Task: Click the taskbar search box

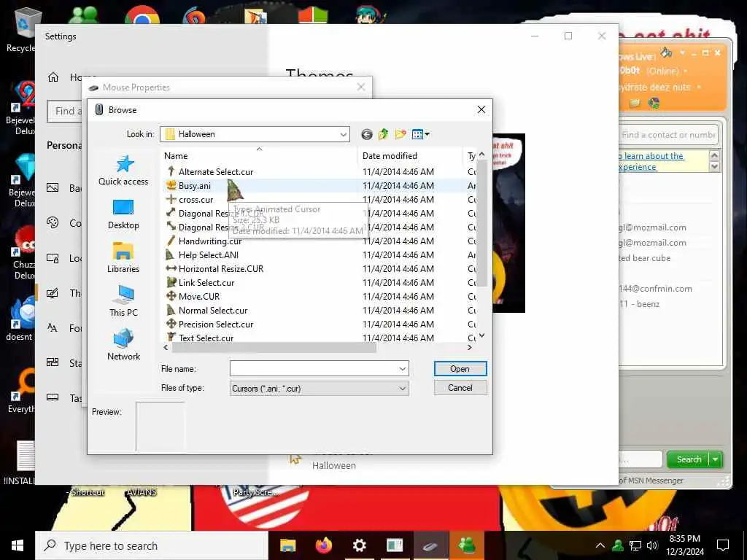Action: tap(152, 545)
